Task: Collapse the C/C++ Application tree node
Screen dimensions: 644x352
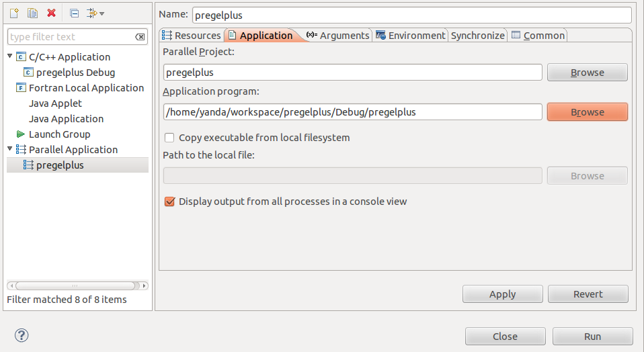Action: [x=10, y=56]
